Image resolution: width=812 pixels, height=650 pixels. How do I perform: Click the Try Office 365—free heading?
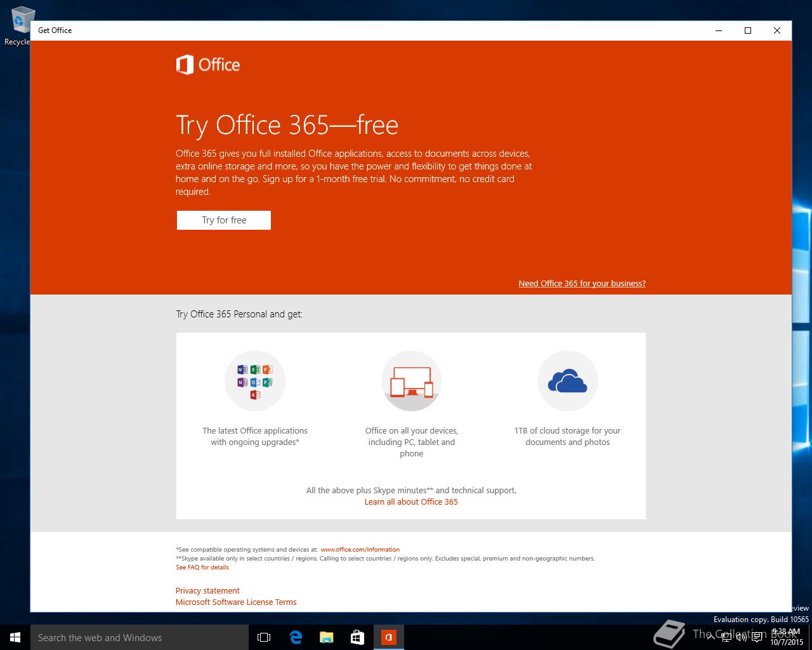point(287,125)
